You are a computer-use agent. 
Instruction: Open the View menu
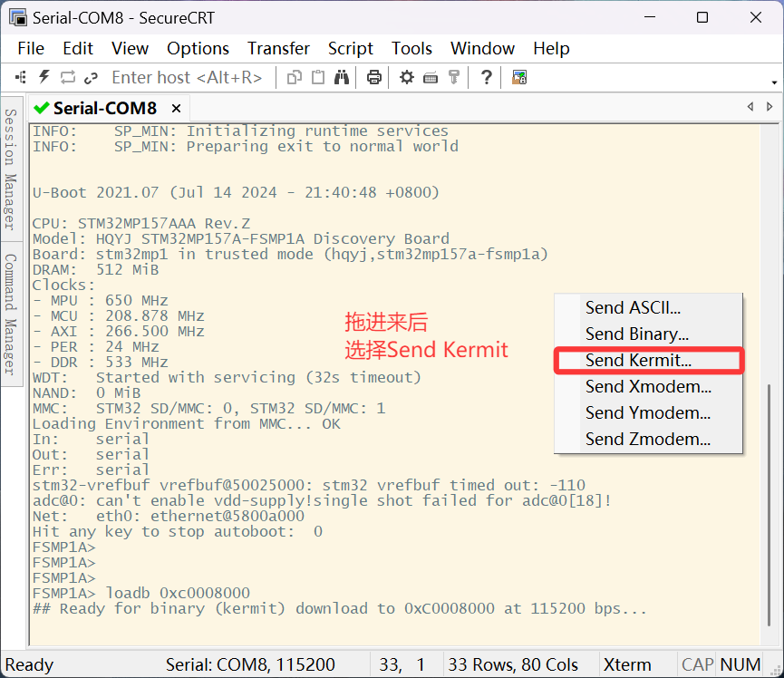coord(130,49)
